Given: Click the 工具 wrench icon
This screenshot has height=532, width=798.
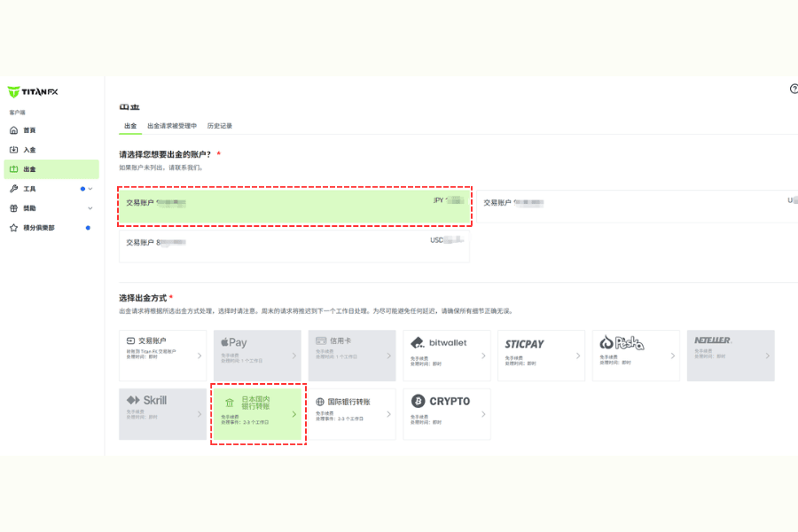Looking at the screenshot, I should coord(13,189).
